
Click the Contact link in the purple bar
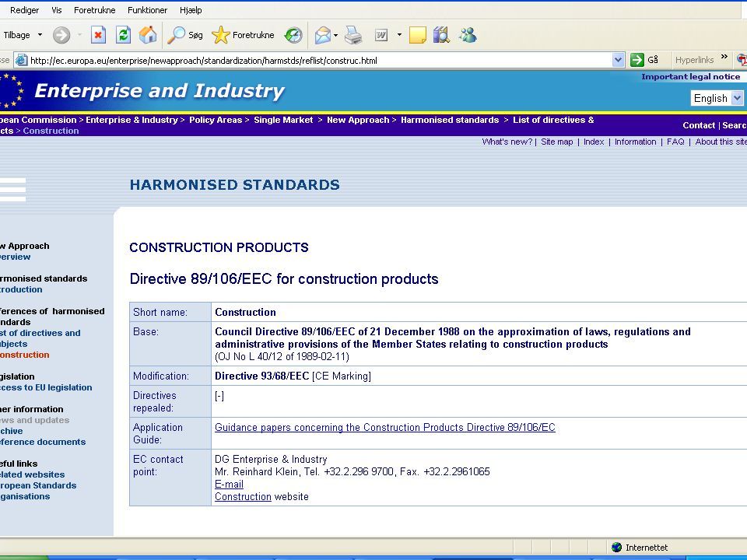699,125
